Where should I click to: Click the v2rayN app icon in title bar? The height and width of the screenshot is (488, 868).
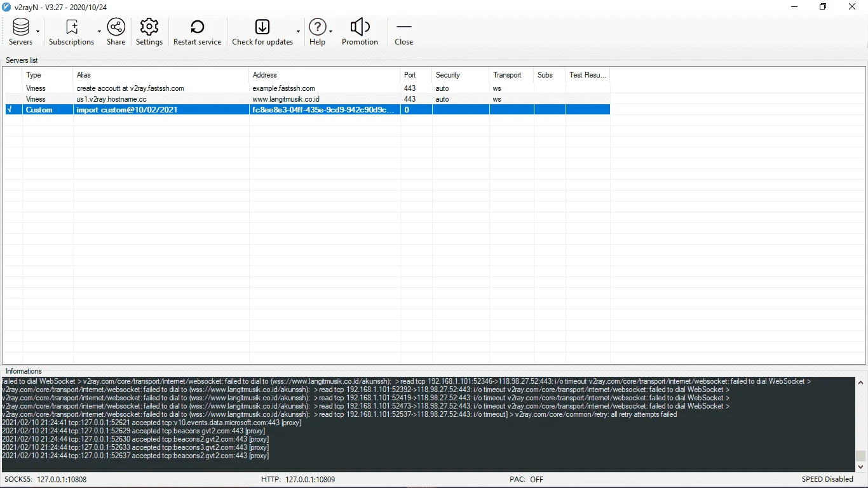tap(7, 7)
